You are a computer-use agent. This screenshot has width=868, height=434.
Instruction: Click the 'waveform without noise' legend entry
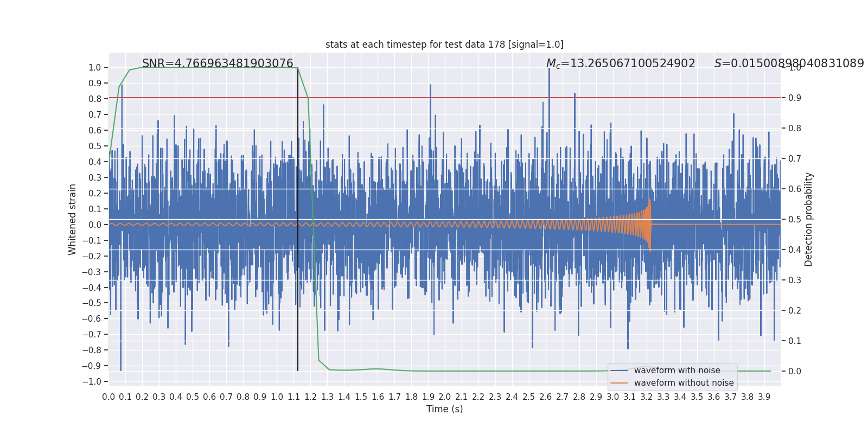684,383
